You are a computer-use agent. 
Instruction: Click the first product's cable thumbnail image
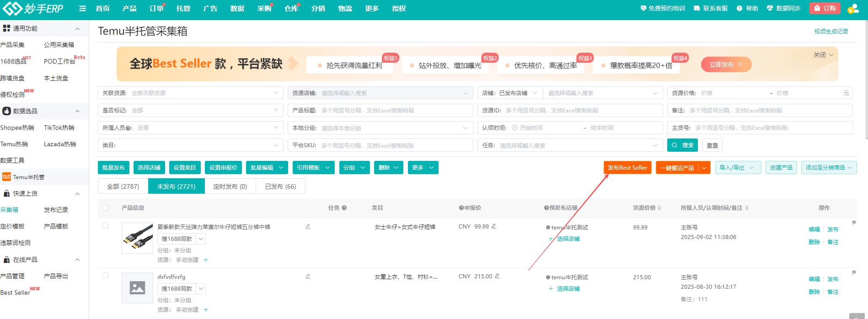[137, 238]
